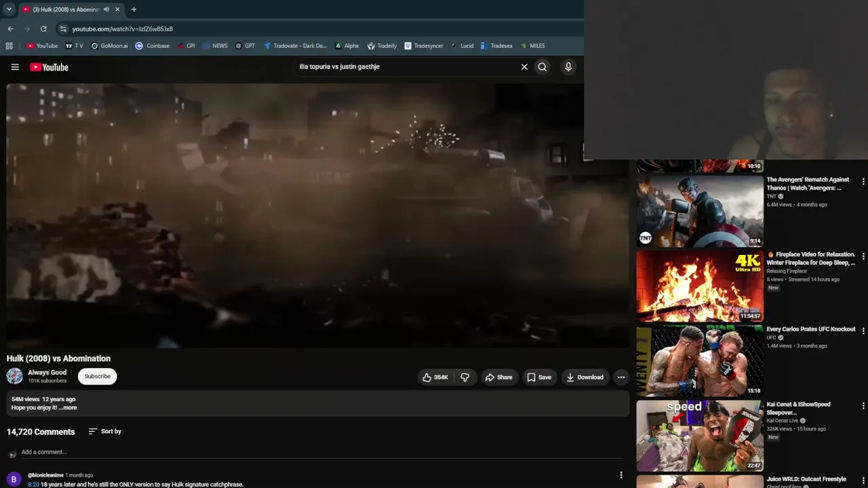Jump to the 8:20 timestamp in comment

click(x=33, y=485)
